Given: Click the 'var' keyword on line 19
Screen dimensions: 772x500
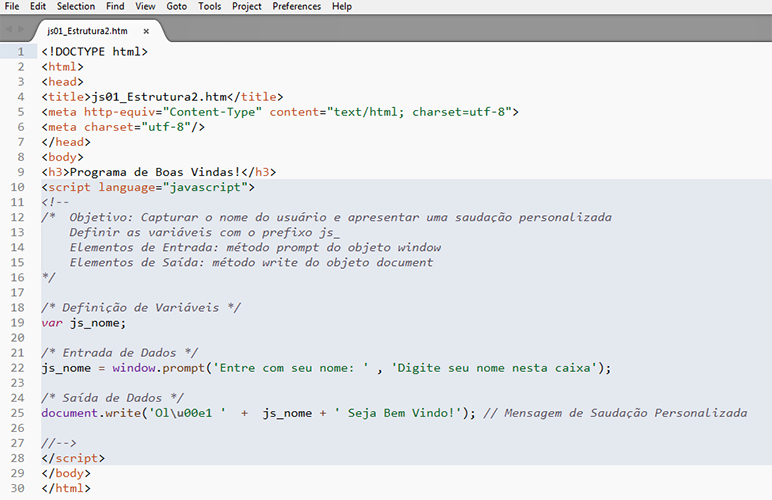Looking at the screenshot, I should (x=52, y=323).
